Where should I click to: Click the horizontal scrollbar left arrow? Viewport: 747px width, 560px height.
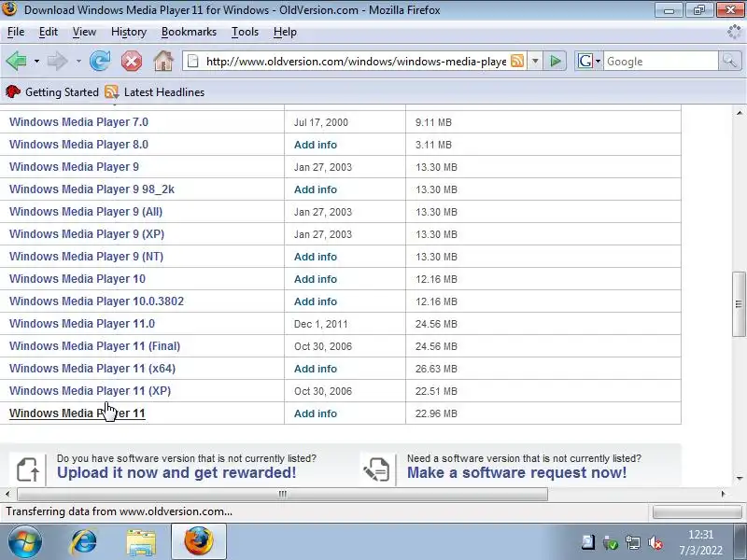(7, 494)
